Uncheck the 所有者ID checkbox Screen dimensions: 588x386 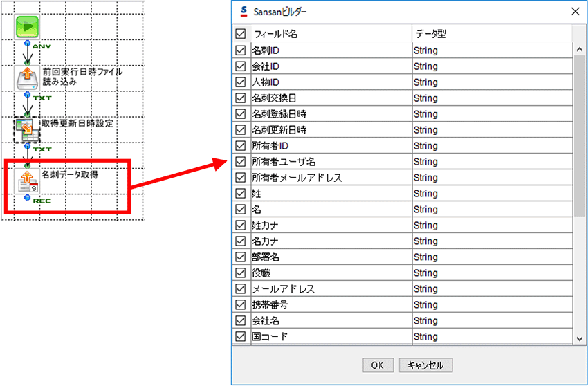[240, 145]
